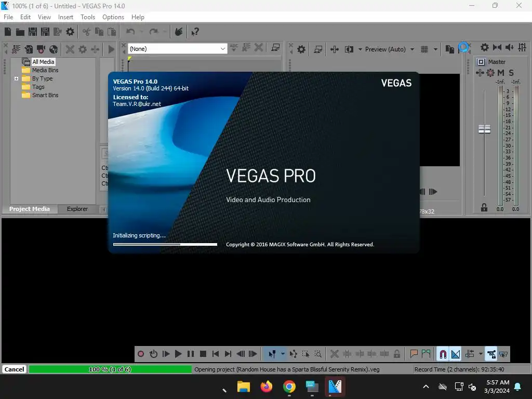Click the Open project folder icon
The image size is (532, 399).
point(20,32)
